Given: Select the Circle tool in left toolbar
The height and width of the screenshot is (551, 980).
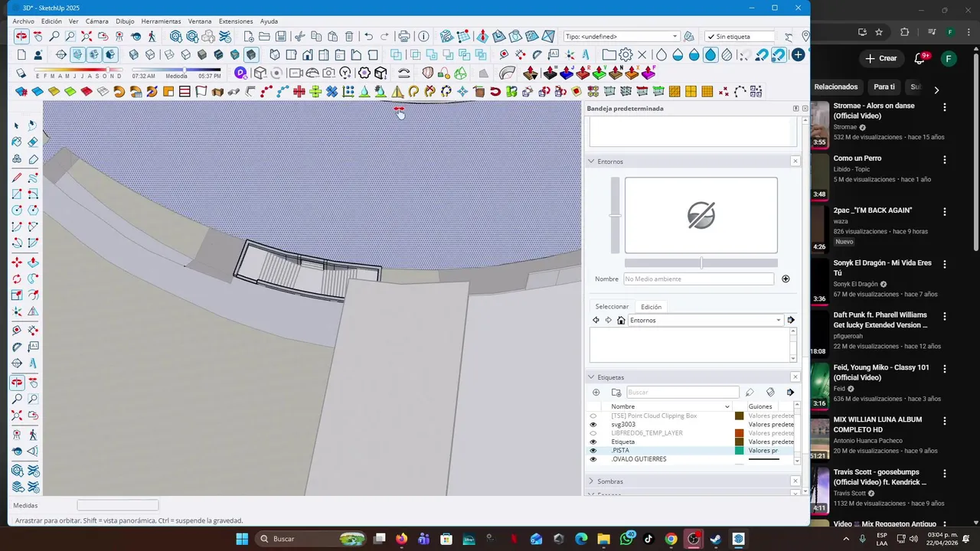Looking at the screenshot, I should [x=17, y=210].
